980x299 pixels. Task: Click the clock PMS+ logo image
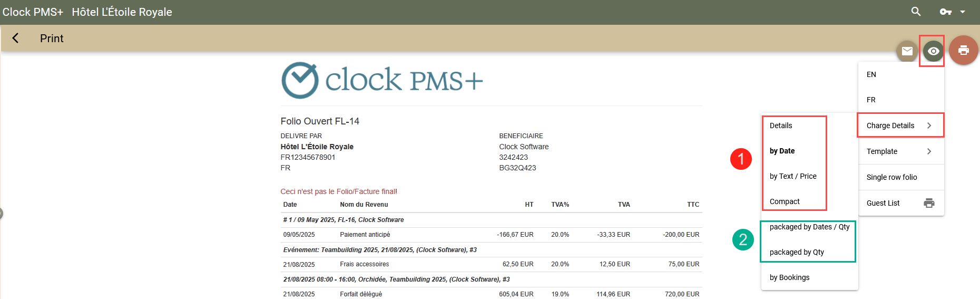pyautogui.click(x=382, y=80)
